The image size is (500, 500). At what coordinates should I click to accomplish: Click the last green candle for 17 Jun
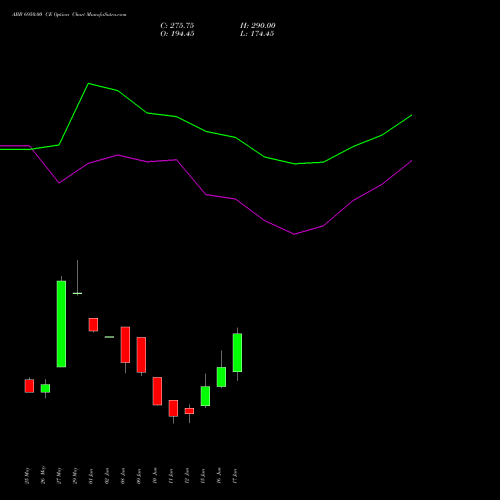(x=237, y=352)
